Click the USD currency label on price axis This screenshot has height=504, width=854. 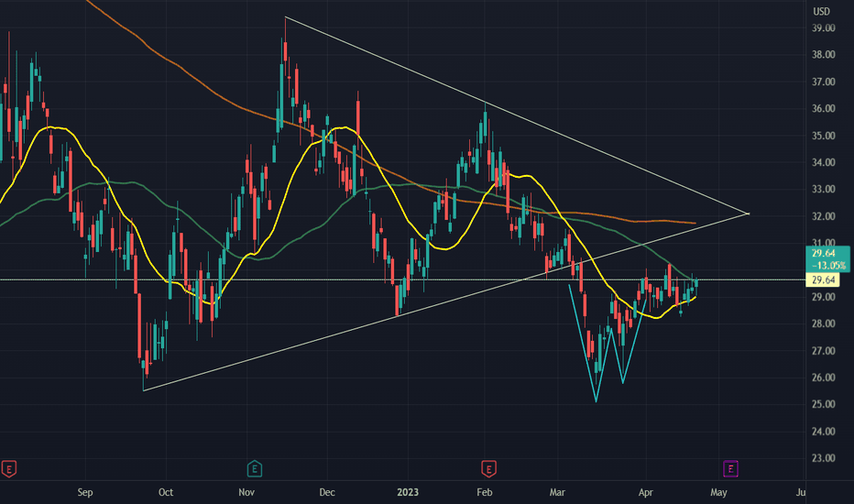coord(821,11)
